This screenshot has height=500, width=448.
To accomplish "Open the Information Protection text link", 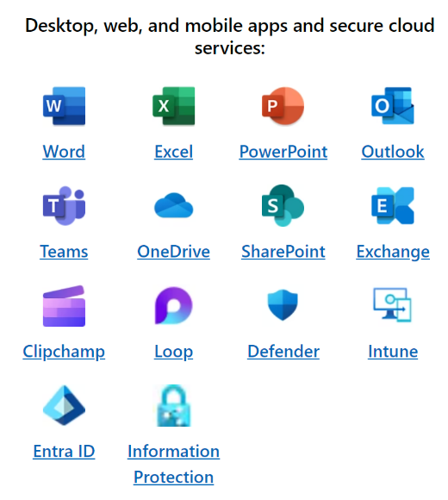I will (174, 465).
